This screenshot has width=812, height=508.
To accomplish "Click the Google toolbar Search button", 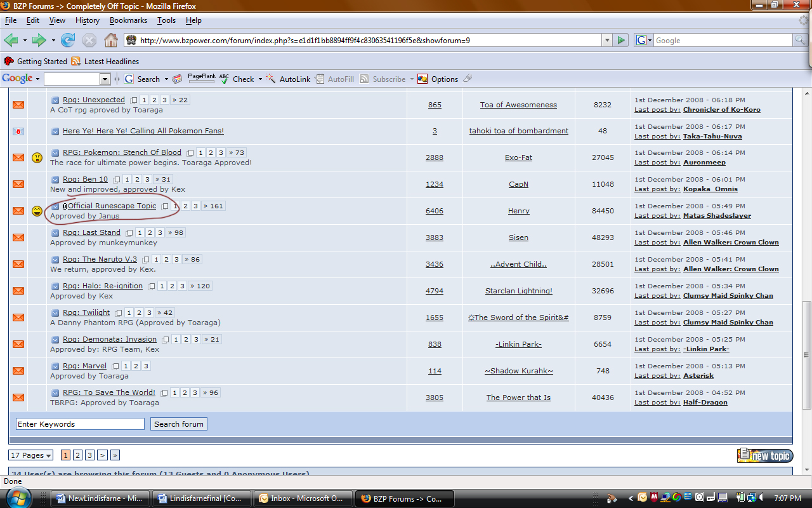I will click(x=143, y=79).
